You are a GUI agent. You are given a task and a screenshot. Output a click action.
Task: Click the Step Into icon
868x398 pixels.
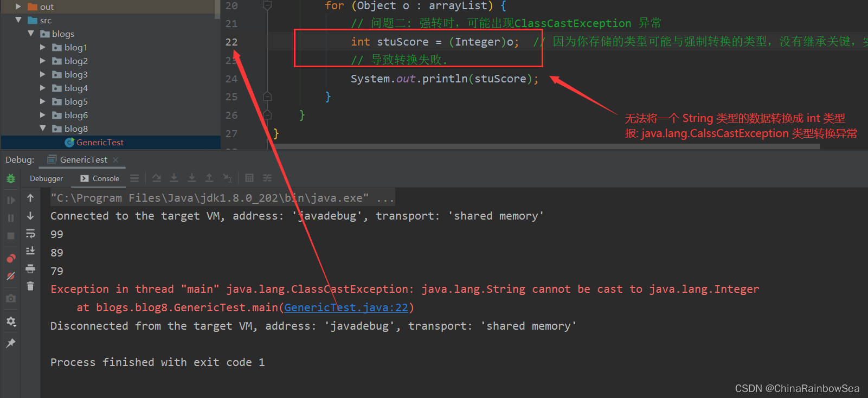192,178
